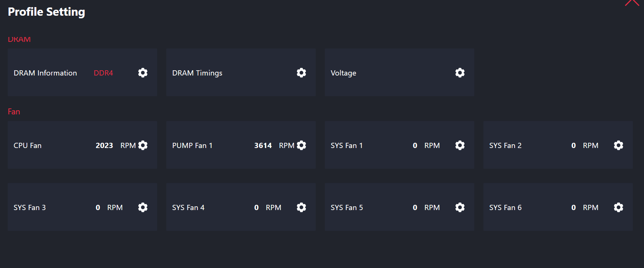The image size is (644, 268).
Task: Open DRAM Timings settings gear
Action: (301, 73)
